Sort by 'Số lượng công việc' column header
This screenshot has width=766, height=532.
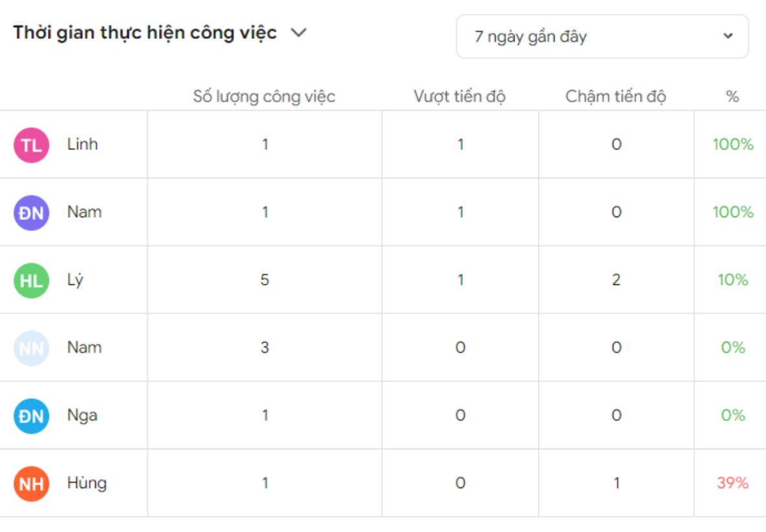click(x=264, y=96)
